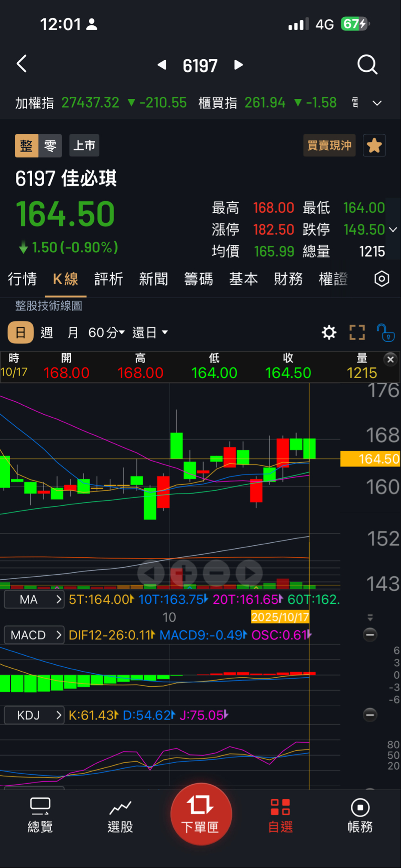Open the MACD indicator selector
Screen dimensions: 401x868
(x=34, y=635)
